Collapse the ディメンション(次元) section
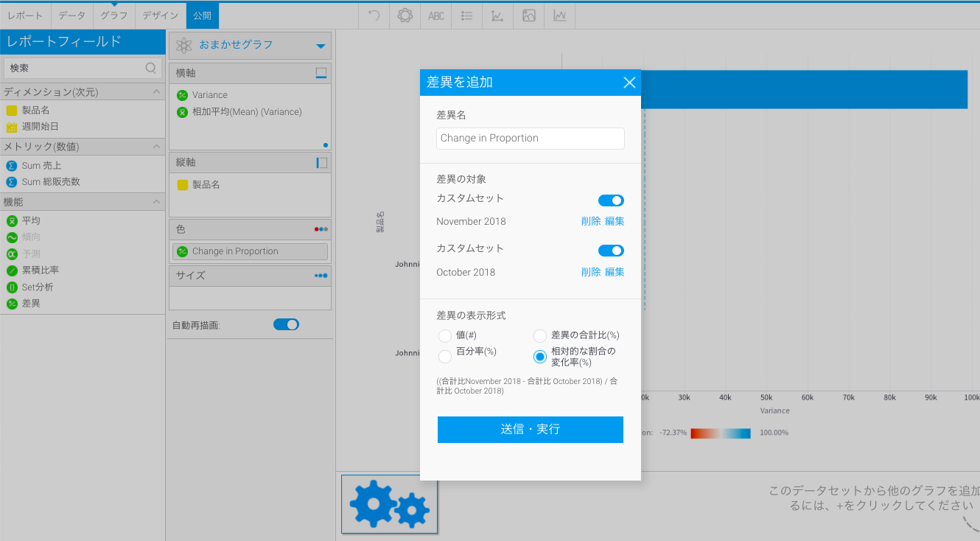Screen dimensions: 980x541 (x=156, y=92)
